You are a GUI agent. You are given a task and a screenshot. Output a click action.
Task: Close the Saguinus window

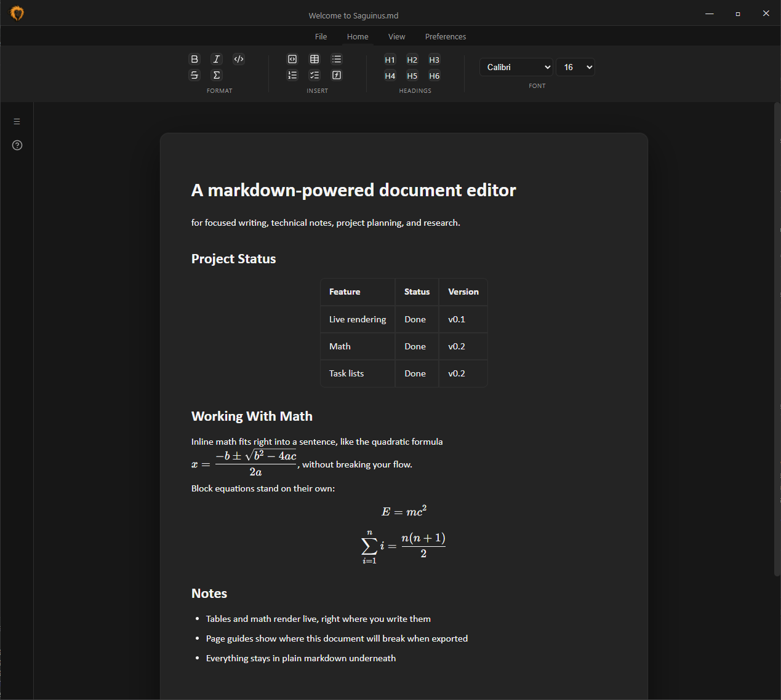tap(766, 13)
